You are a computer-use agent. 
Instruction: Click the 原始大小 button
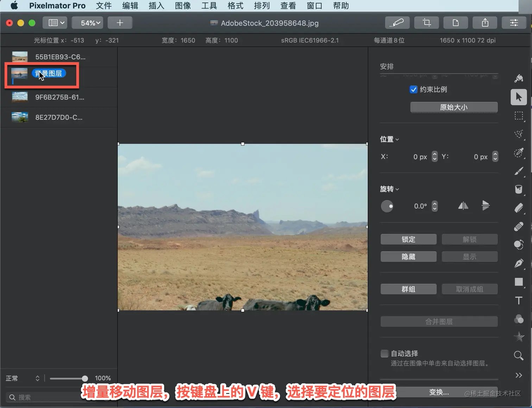tap(454, 107)
